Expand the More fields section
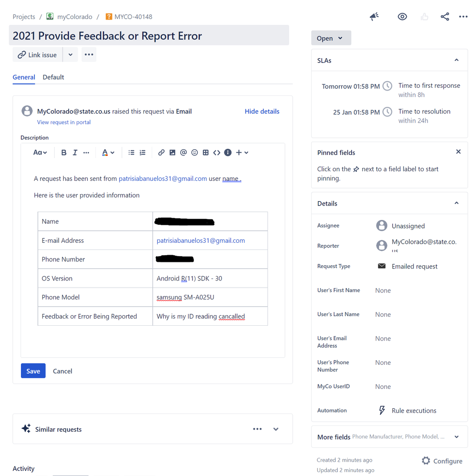The image size is (476, 476). click(456, 436)
